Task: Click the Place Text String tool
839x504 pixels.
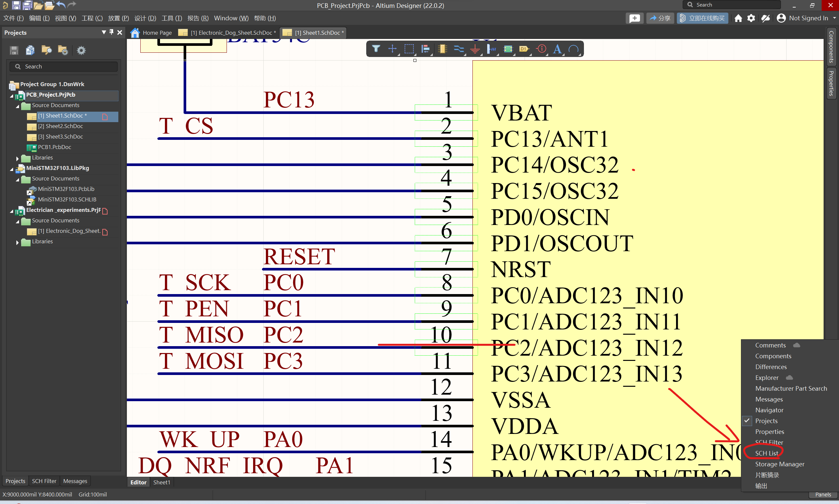Action: [557, 49]
